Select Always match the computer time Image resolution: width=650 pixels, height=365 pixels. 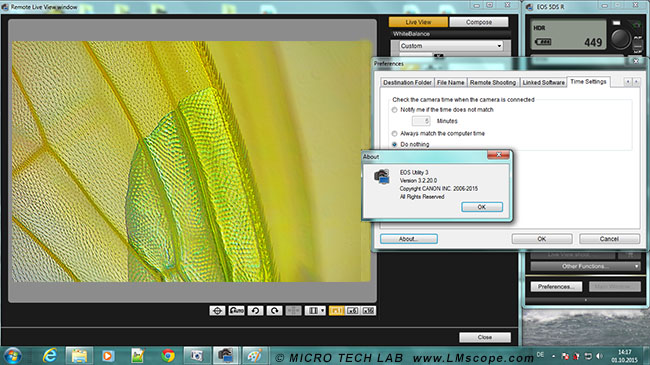point(395,134)
